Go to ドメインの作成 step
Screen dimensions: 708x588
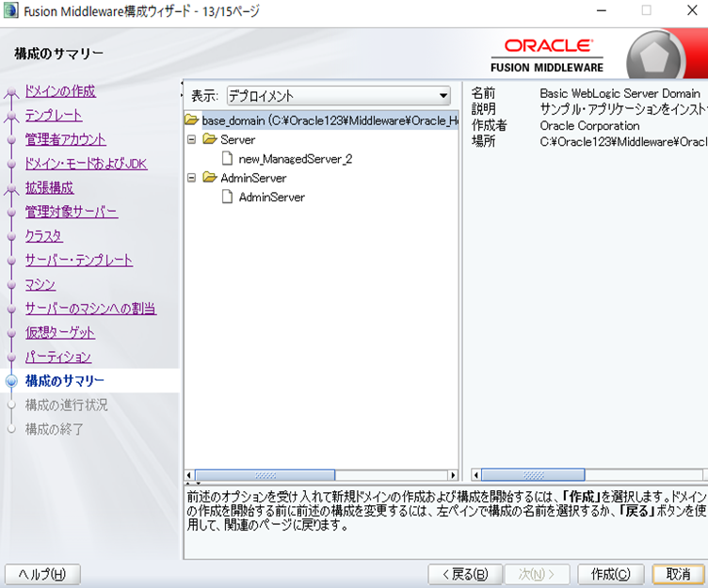60,91
